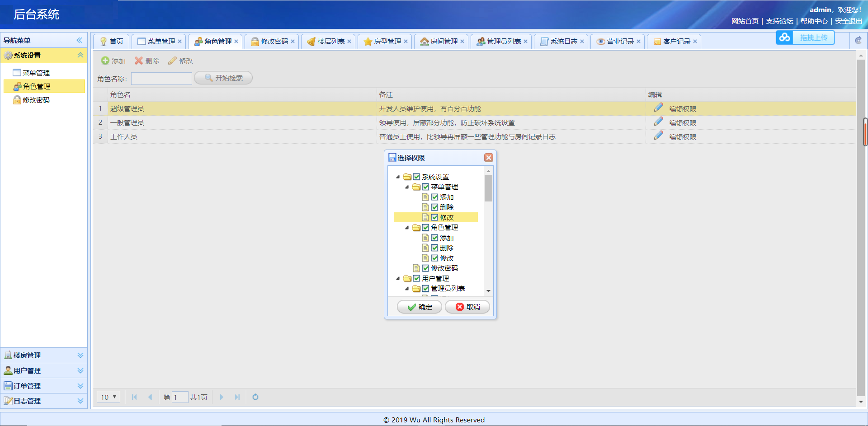Click the Modify (修改) pencil icon in toolbar
868x426 pixels.
coord(172,61)
